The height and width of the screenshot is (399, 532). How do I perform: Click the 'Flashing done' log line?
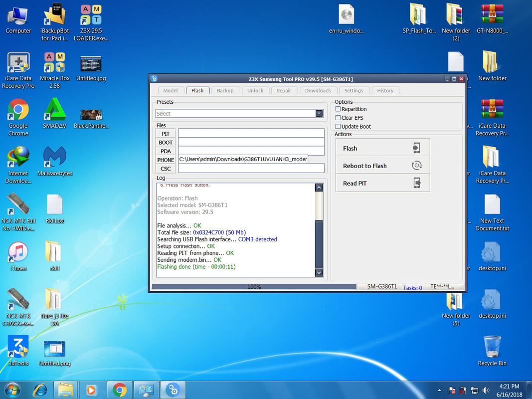(196, 267)
